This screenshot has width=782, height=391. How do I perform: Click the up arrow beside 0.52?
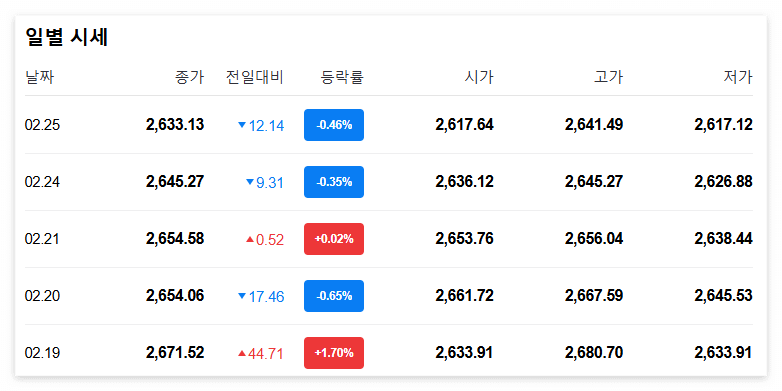(x=250, y=239)
